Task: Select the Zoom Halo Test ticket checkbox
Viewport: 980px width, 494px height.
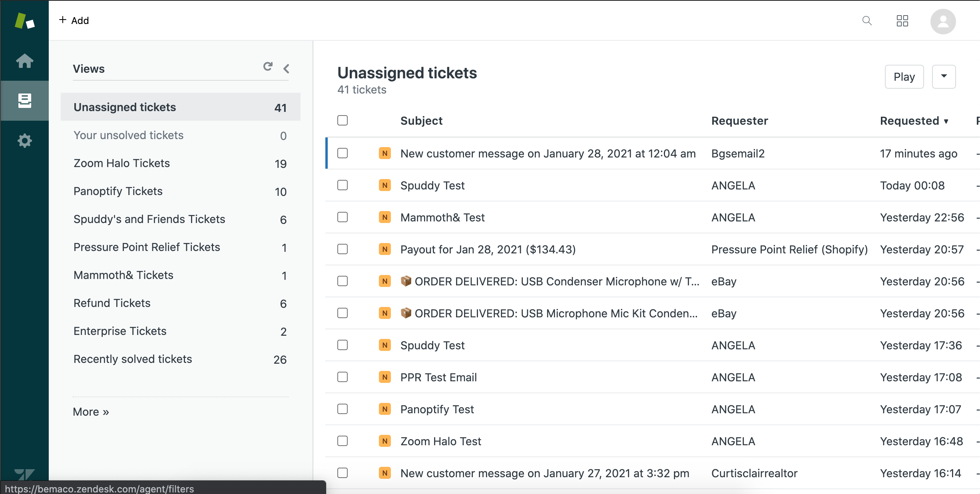Action: (343, 441)
